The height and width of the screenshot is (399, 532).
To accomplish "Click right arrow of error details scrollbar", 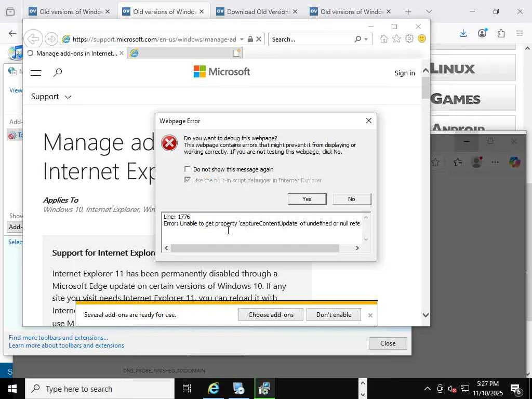I will [x=357, y=248].
